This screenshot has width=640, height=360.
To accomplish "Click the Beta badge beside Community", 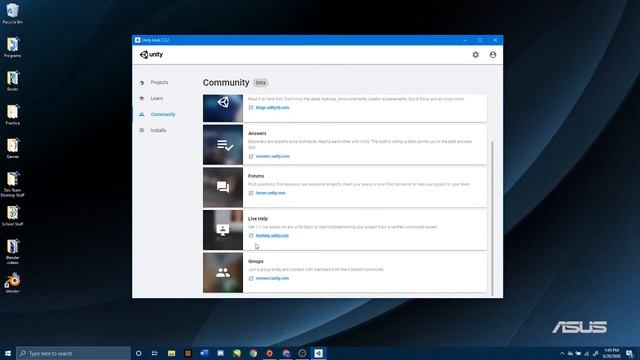I will click(x=260, y=83).
